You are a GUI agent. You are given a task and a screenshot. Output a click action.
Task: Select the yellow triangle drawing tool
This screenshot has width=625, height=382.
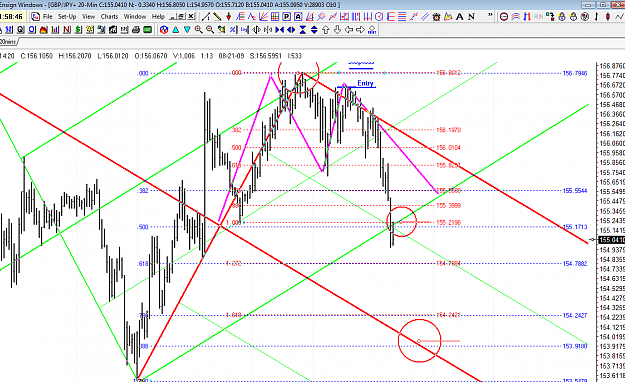(448, 17)
